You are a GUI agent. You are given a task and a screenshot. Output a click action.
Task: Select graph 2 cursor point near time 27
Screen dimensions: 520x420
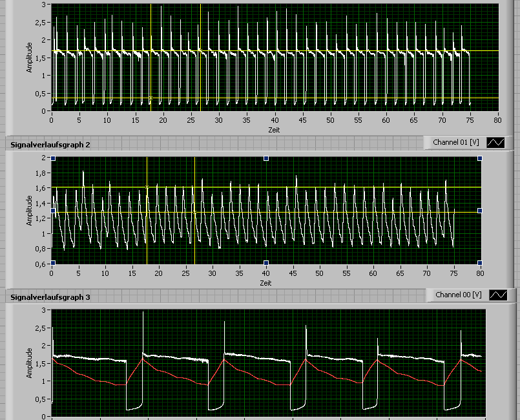click(194, 213)
